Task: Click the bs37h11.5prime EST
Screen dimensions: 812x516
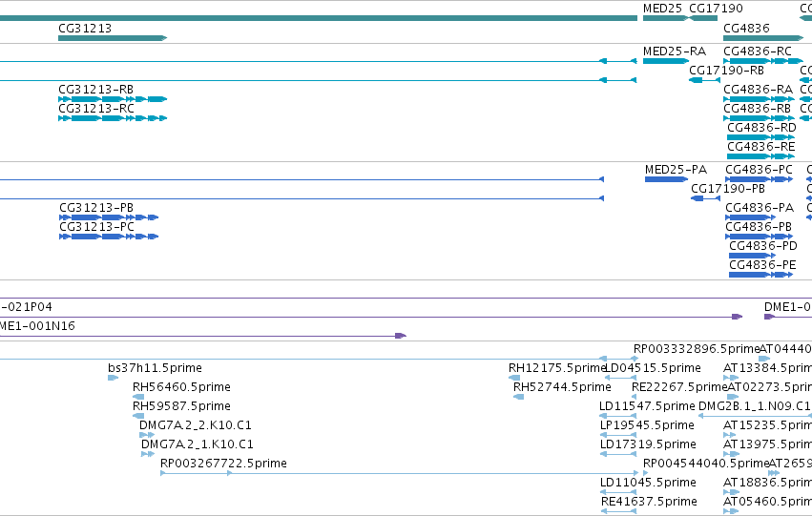Action: 113,378
